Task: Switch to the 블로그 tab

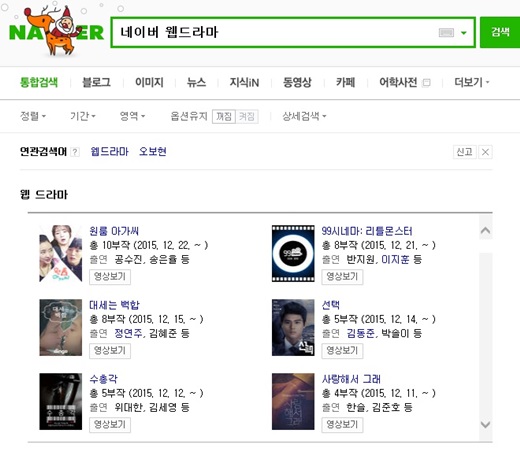Action: point(96,82)
